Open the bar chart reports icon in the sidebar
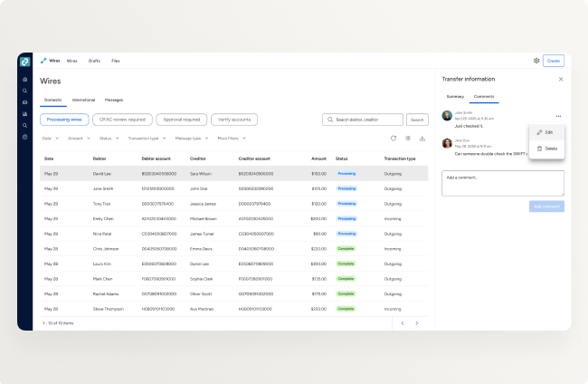Screen dimensions: 588x384 click(24, 114)
